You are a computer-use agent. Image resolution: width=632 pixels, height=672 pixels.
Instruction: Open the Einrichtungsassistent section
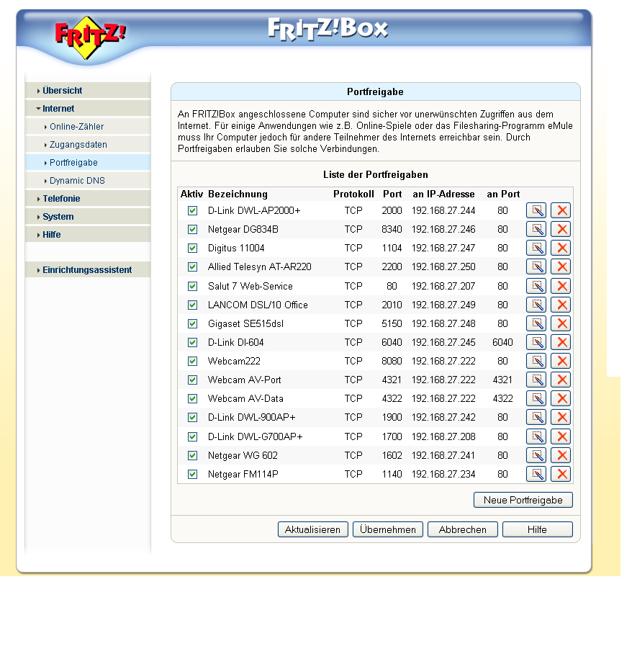[88, 269]
